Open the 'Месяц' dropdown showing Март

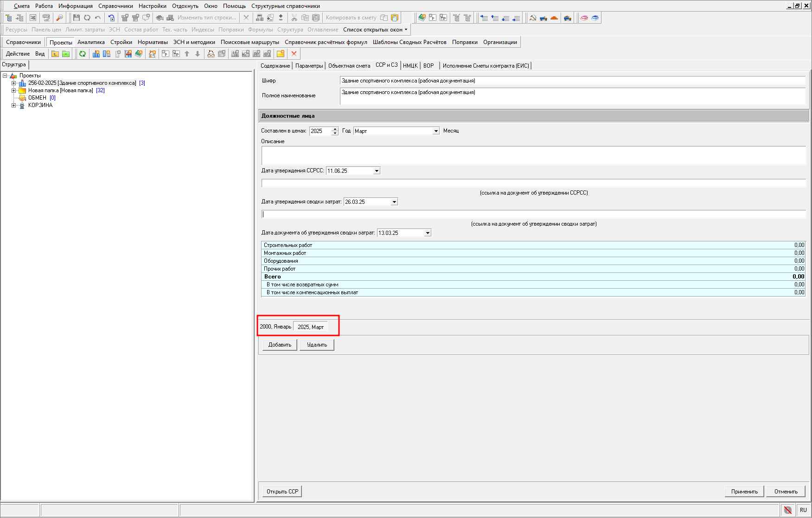pos(436,131)
